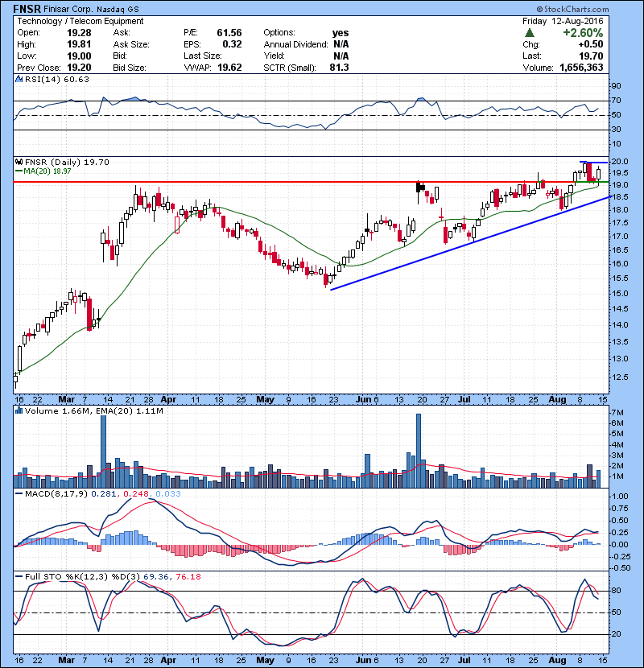Click the Open value 19.28

(79, 33)
